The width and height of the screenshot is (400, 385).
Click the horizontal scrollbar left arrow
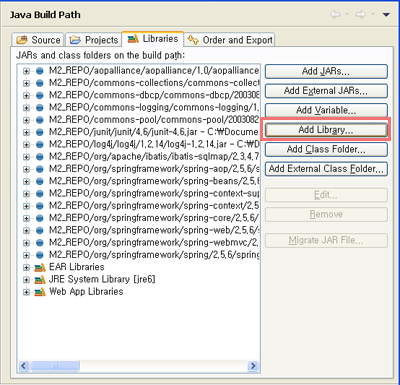click(x=23, y=366)
